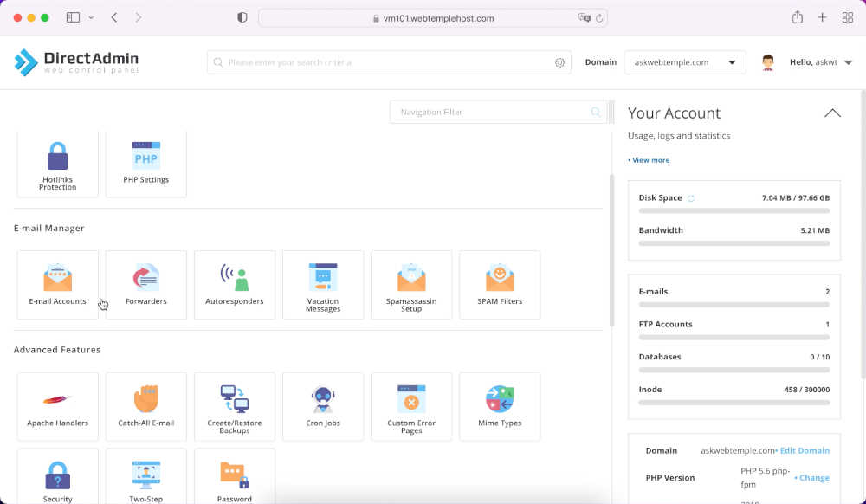Screen dimensions: 866x504
Task: Open Forwarders
Action: [x=145, y=285]
